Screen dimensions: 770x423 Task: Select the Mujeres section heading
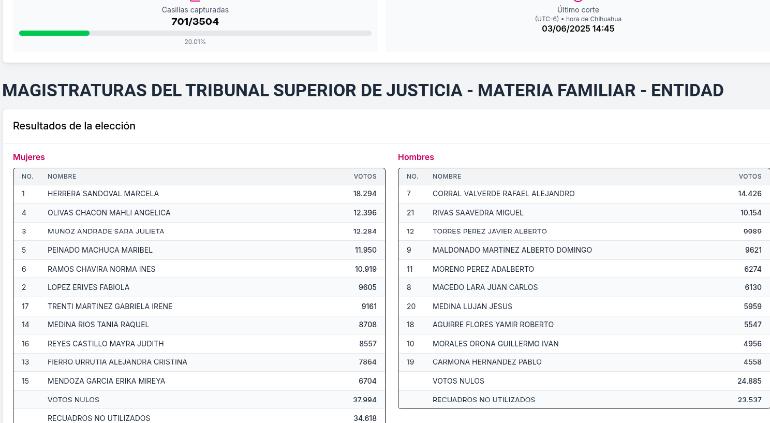point(28,157)
